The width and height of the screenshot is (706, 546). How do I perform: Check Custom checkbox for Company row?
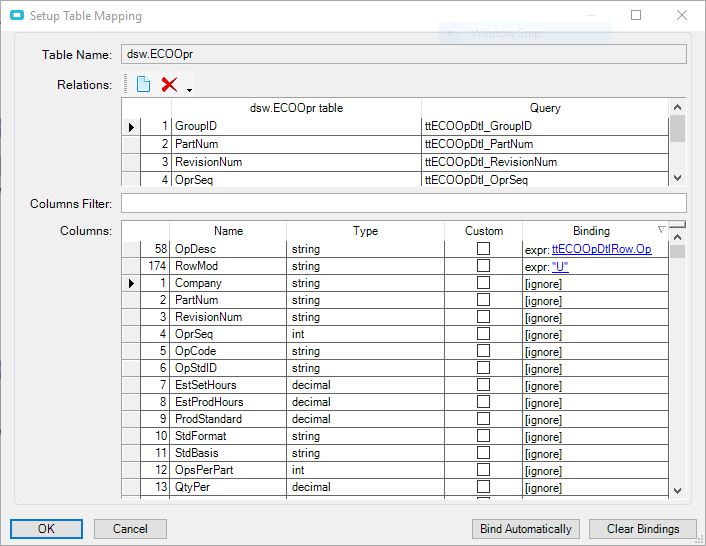click(483, 283)
